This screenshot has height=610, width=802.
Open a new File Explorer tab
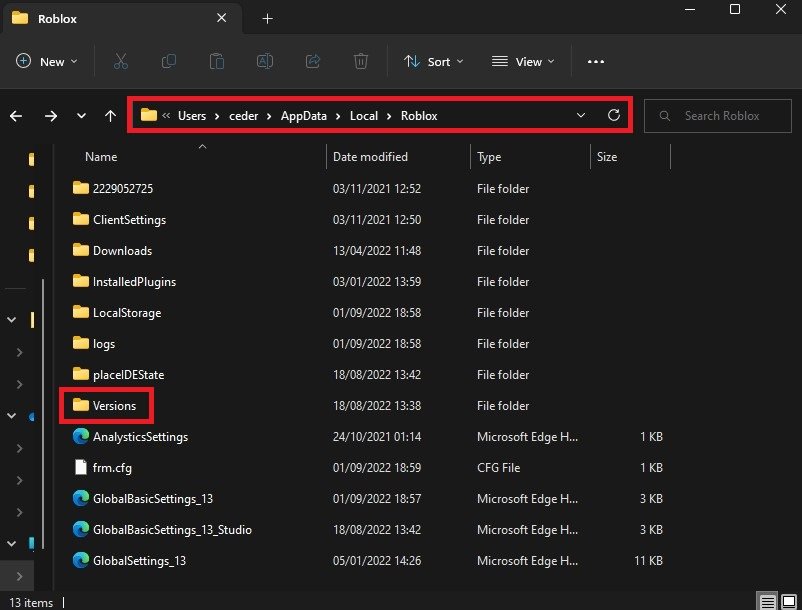coord(267,18)
